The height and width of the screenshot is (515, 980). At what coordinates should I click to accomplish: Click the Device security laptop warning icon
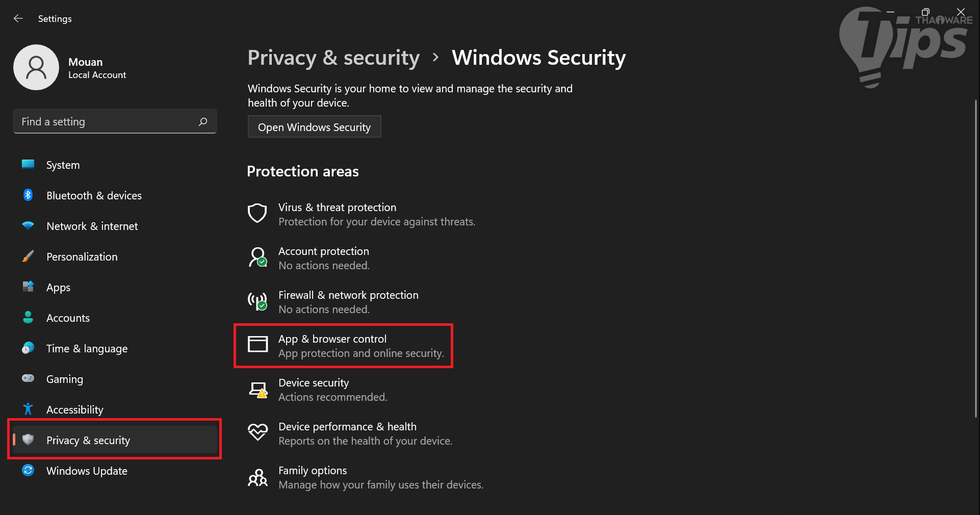point(258,390)
